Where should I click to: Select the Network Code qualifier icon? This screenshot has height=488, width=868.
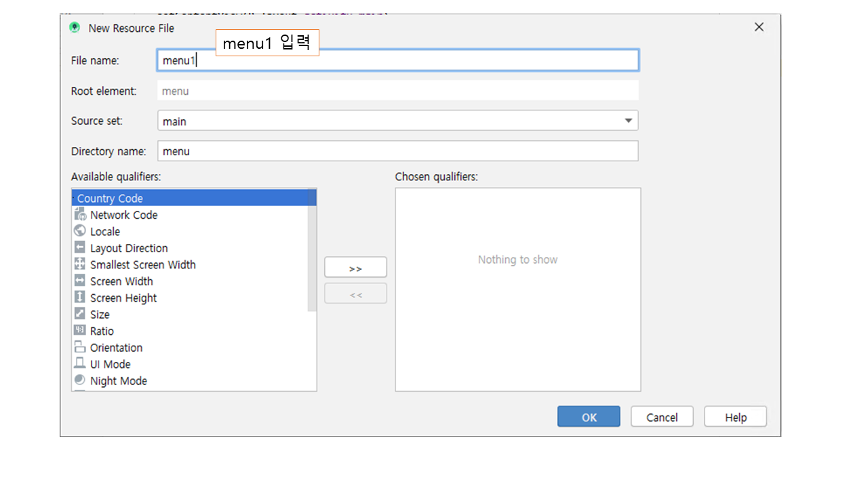[x=80, y=214]
